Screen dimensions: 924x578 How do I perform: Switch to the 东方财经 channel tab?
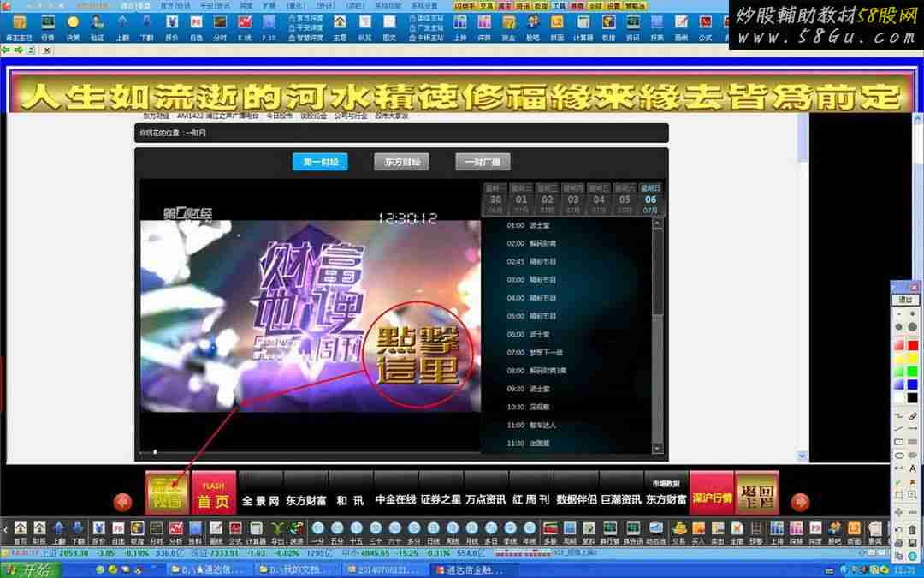(x=401, y=162)
